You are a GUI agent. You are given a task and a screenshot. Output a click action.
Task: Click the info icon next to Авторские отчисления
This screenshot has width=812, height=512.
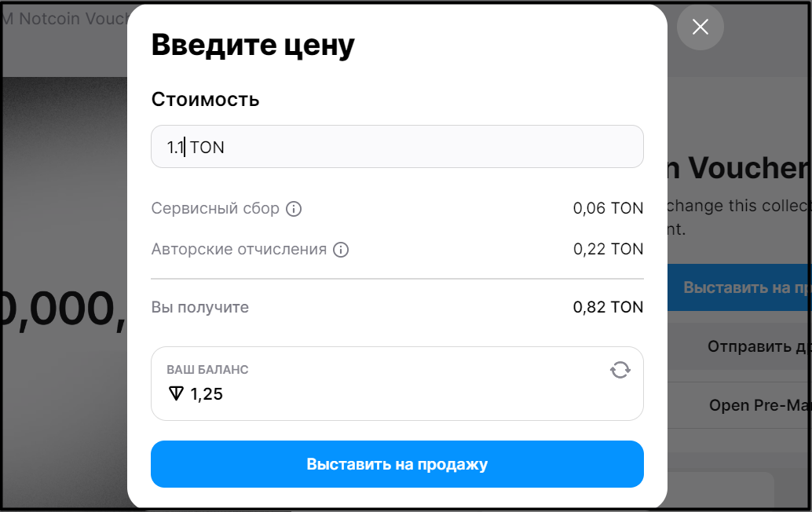click(339, 249)
